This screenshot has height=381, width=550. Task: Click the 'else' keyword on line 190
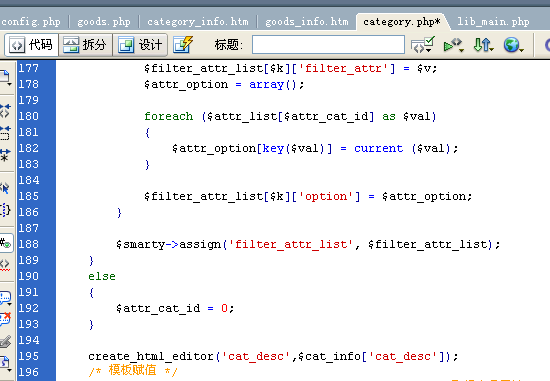click(x=102, y=276)
